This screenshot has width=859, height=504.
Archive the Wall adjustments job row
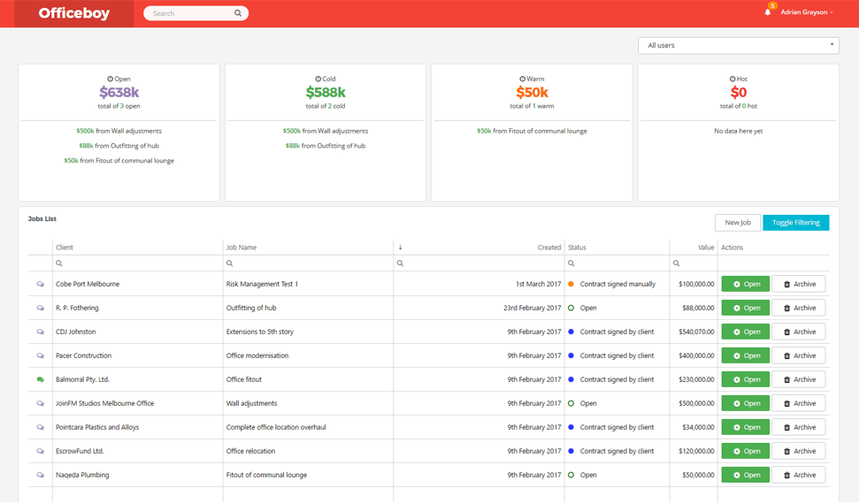tap(798, 403)
